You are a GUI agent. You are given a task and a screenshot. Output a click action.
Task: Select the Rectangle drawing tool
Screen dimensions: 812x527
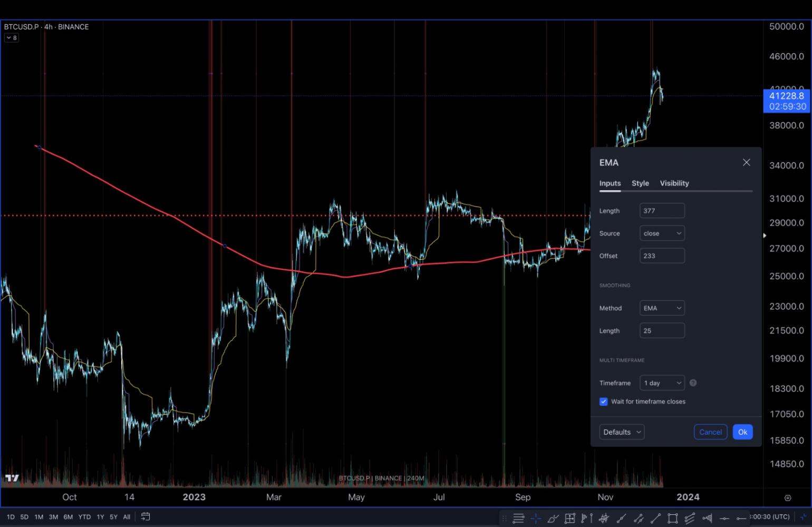(x=673, y=519)
